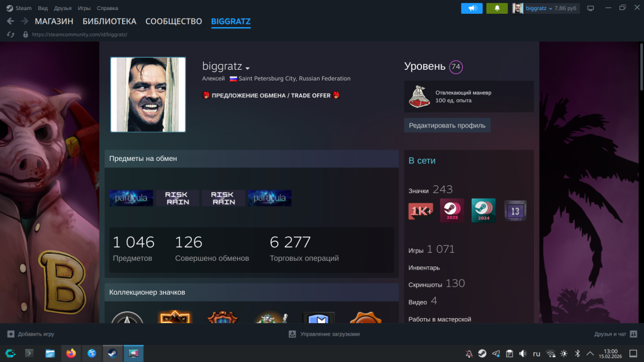
Task: Toggle Bluetooth in the system tray
Action: pos(577,353)
